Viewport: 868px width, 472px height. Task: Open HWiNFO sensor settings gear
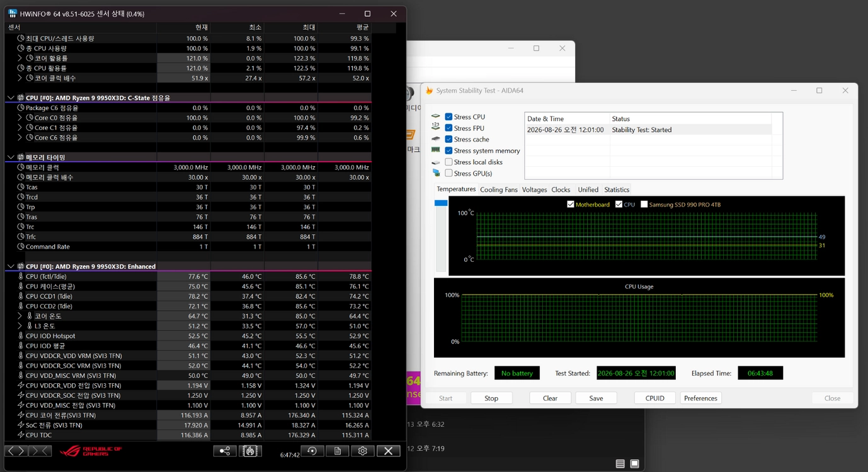[x=362, y=451]
